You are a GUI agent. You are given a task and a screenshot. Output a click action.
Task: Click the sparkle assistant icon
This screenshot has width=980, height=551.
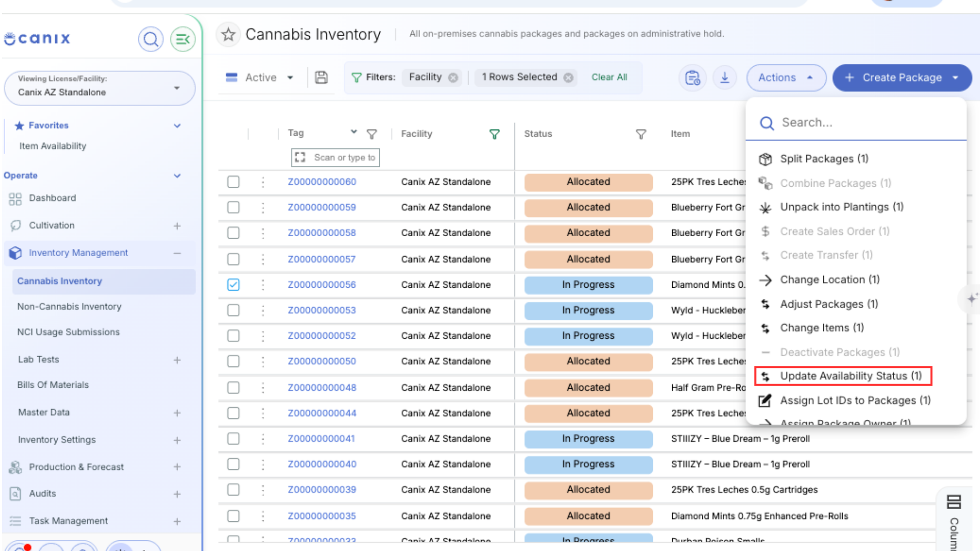[x=971, y=298]
